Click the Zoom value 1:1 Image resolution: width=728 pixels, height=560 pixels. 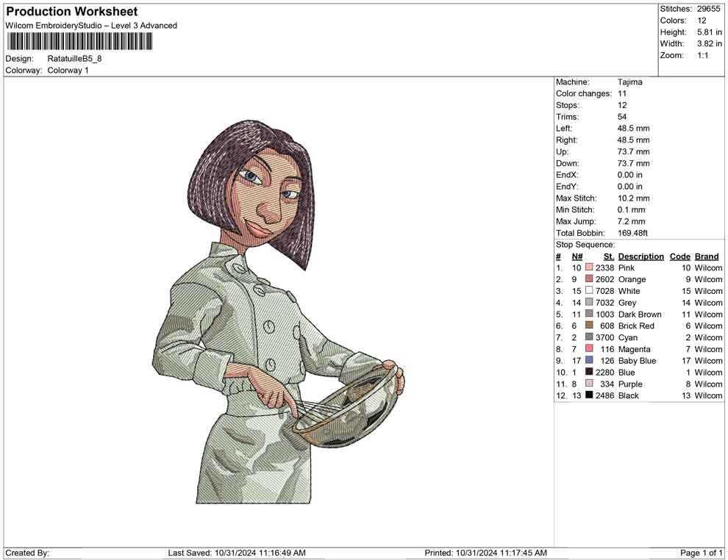(703, 55)
